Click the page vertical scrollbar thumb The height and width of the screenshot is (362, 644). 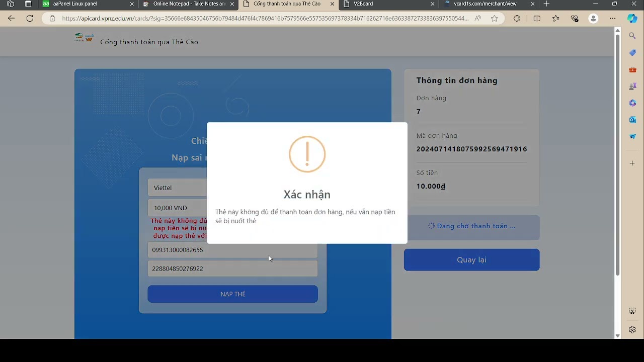[x=617, y=155]
